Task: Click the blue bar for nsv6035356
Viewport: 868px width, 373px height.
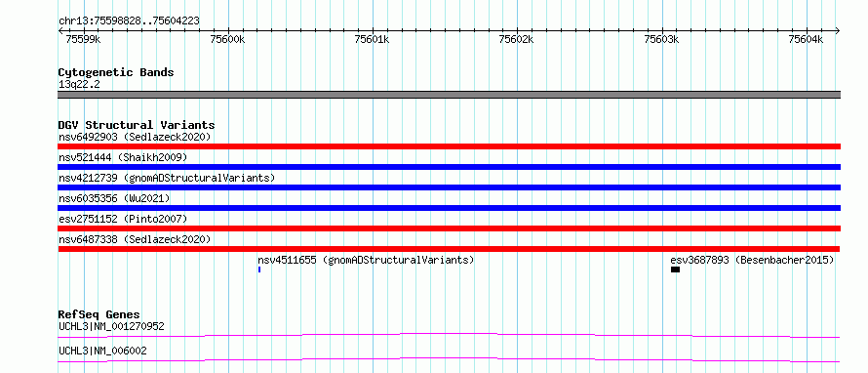Action: (x=449, y=208)
